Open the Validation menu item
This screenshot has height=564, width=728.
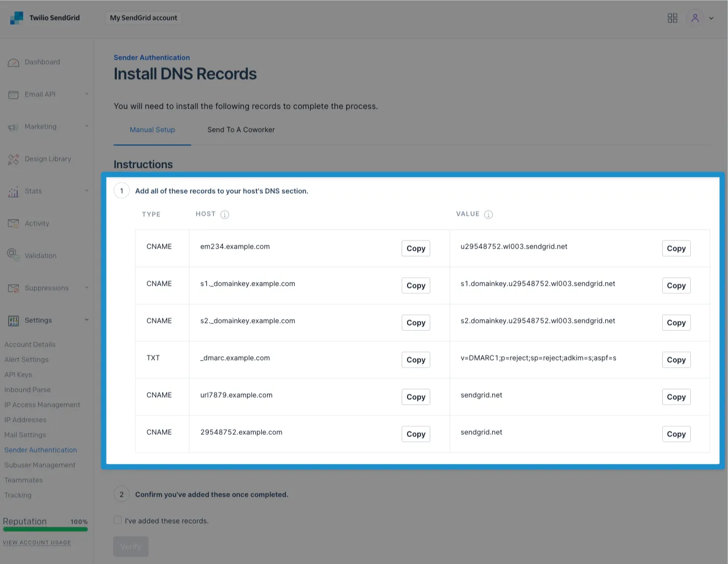pos(40,256)
